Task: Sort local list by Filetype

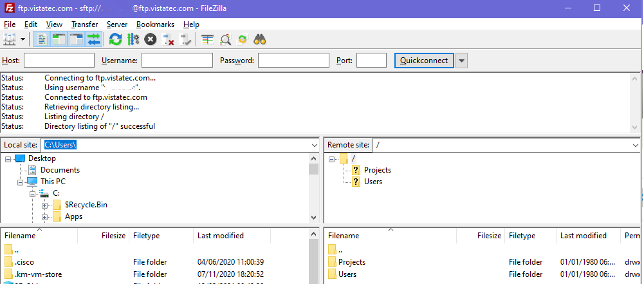Action: (x=161, y=236)
